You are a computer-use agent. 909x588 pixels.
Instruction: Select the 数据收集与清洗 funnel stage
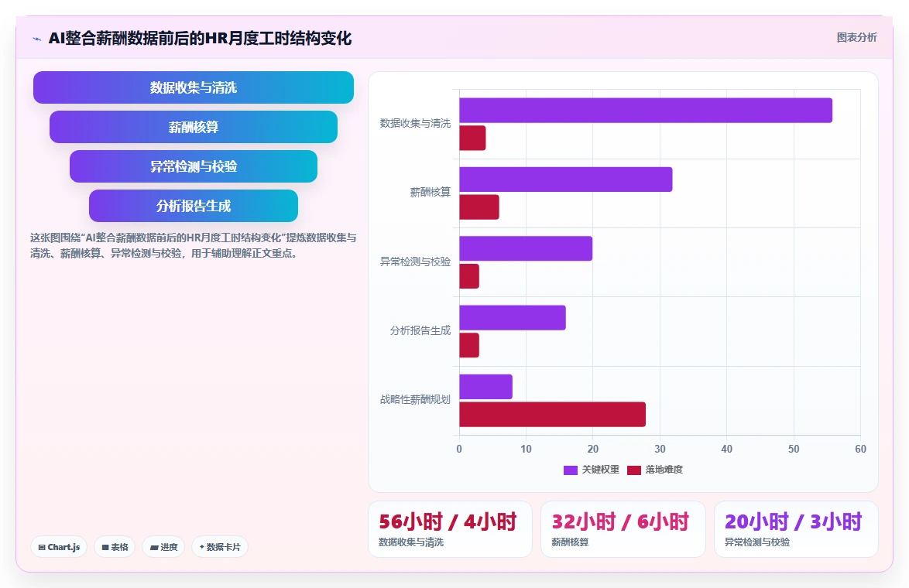coord(194,87)
